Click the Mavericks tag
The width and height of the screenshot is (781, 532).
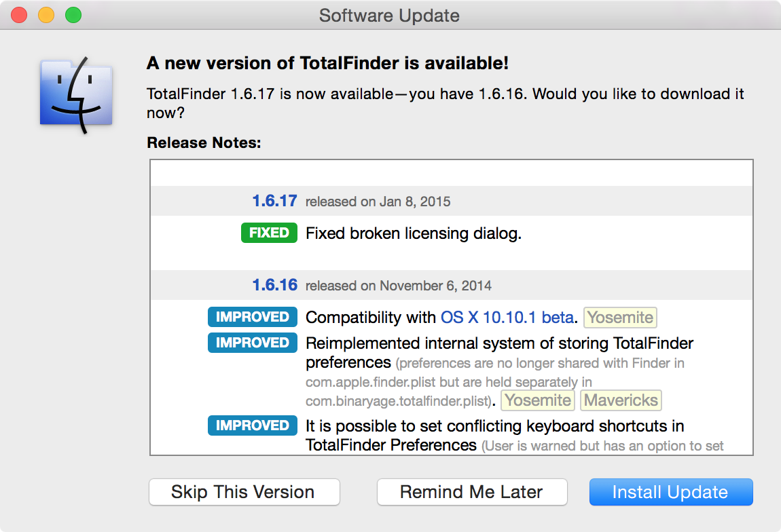coord(621,400)
